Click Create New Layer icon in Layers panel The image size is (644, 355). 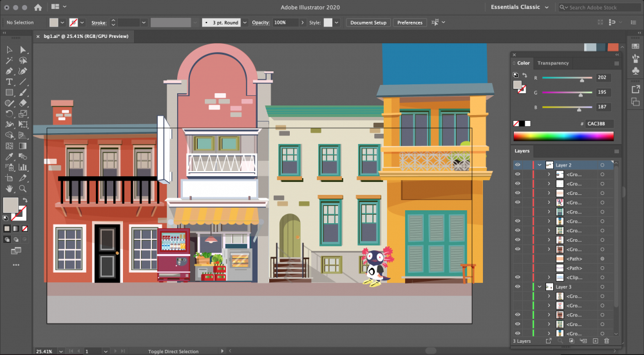coord(595,341)
